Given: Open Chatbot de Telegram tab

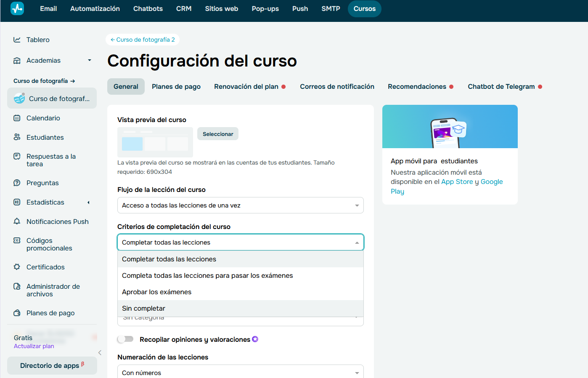Looking at the screenshot, I should [x=505, y=87].
